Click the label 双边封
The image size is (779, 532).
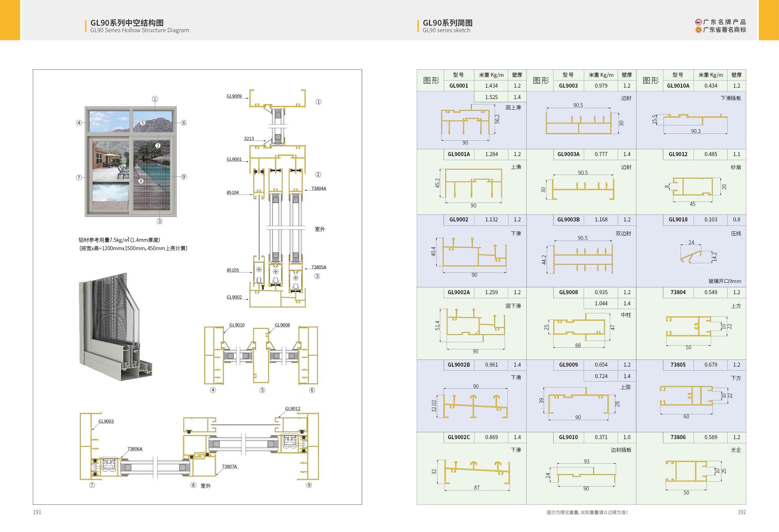623,233
